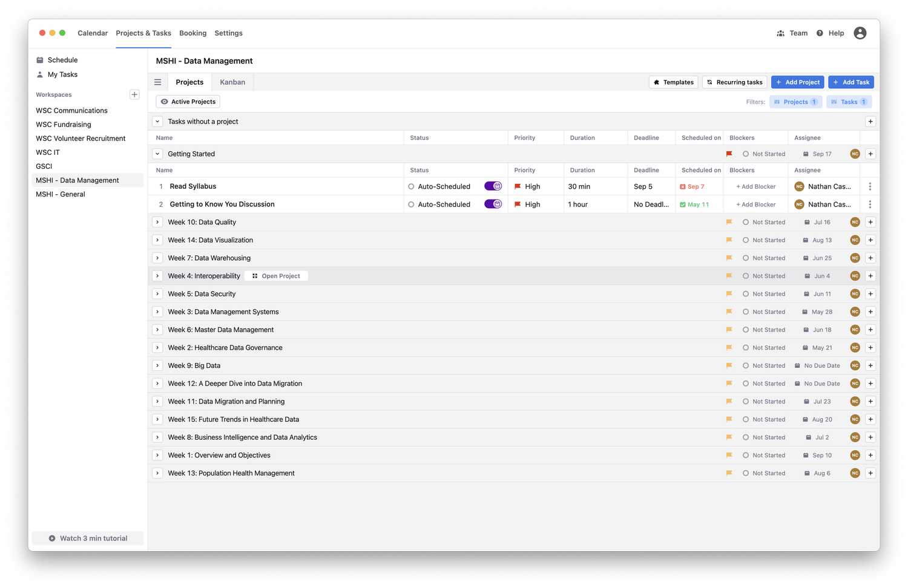
Task: Open the hamburger menu above Projects tab
Action: pyautogui.click(x=157, y=82)
